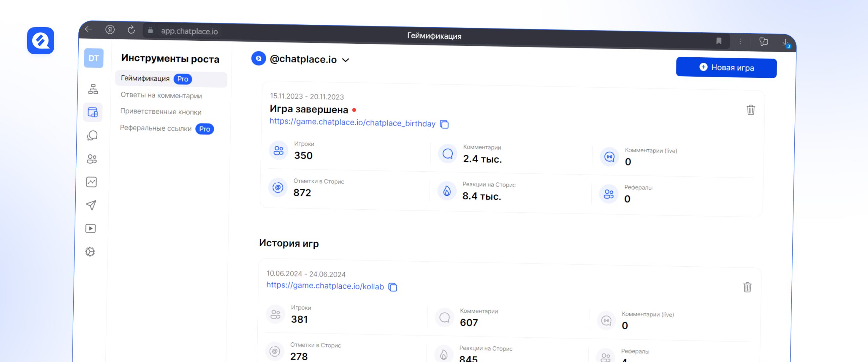This screenshot has height=362, width=868.
Task: Open browser downloads icon with badge
Action: (x=786, y=43)
